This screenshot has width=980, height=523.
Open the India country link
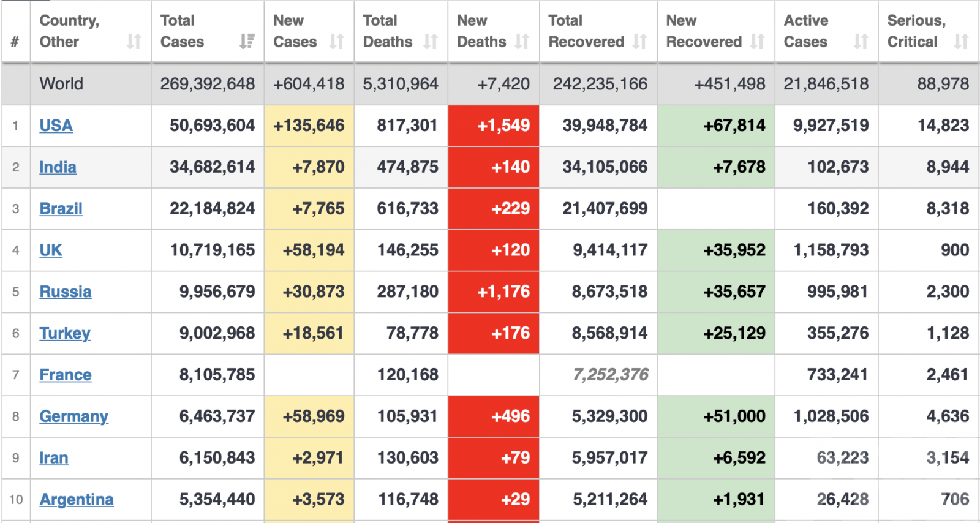58,167
